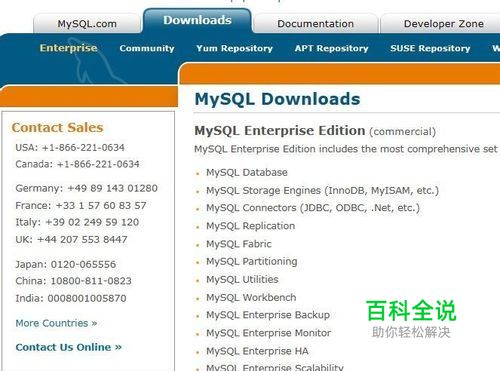Go to Enterprise downloads submenu
The height and width of the screenshot is (371, 500).
click(68, 48)
